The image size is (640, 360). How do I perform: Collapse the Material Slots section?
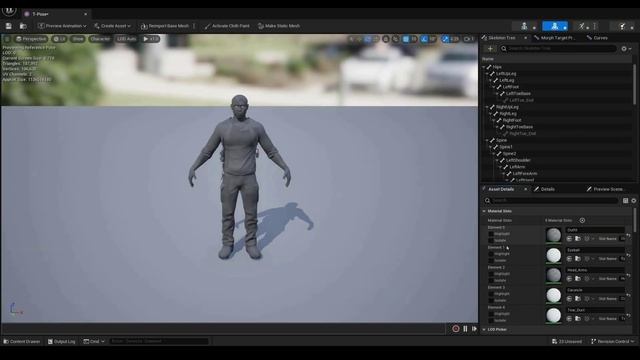[x=484, y=211]
